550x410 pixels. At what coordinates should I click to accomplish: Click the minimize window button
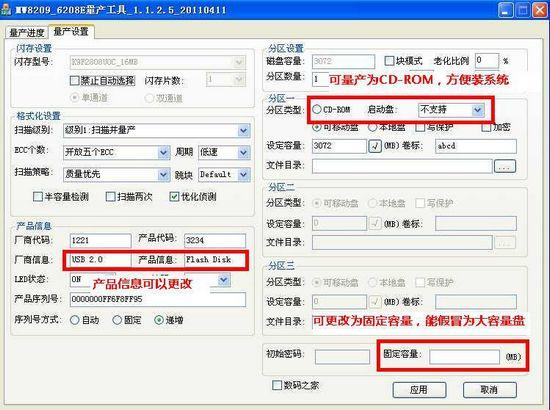[505, 10]
